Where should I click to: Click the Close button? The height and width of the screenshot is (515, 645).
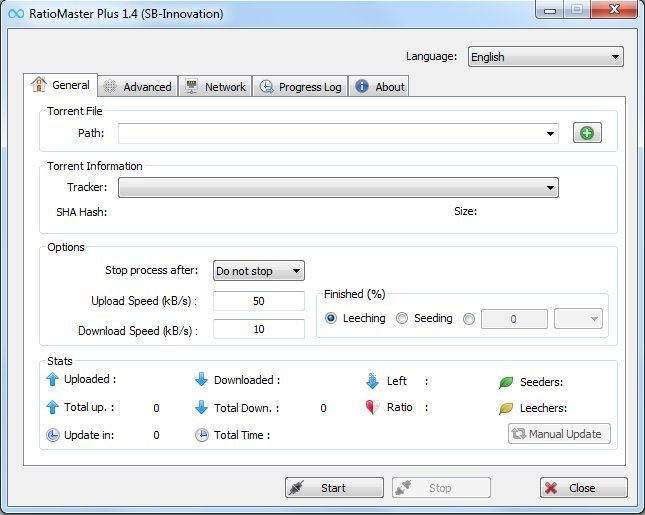click(x=584, y=488)
